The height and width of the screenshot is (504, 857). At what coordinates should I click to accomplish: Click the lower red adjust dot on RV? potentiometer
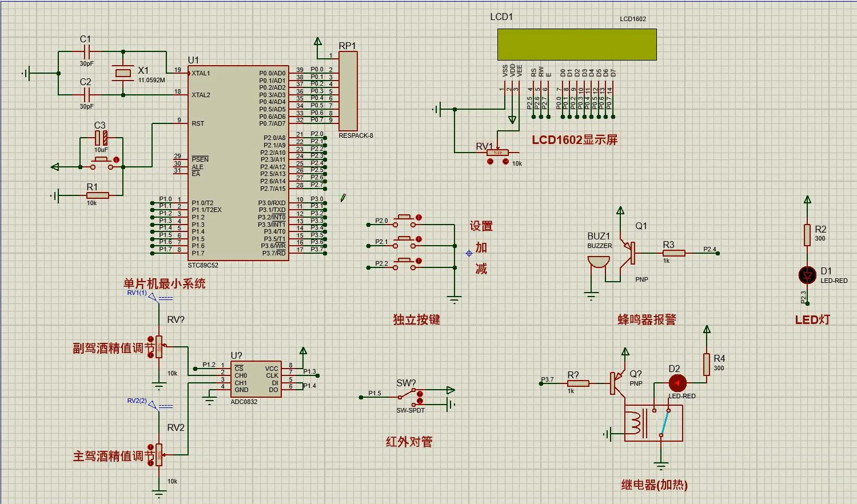(x=151, y=355)
